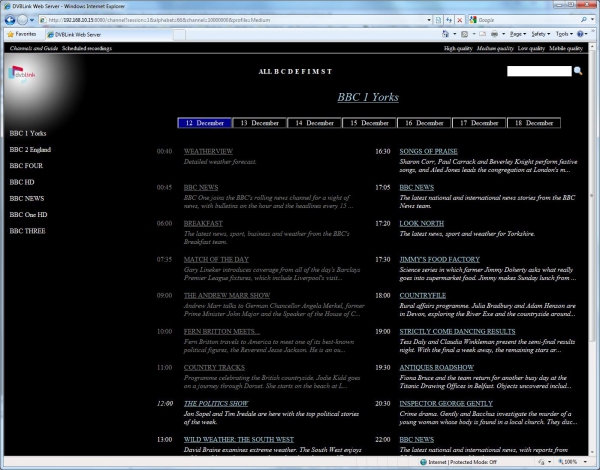Choose BBC THREE in channel list
Viewport: 600px width, 470px height.
click(27, 231)
